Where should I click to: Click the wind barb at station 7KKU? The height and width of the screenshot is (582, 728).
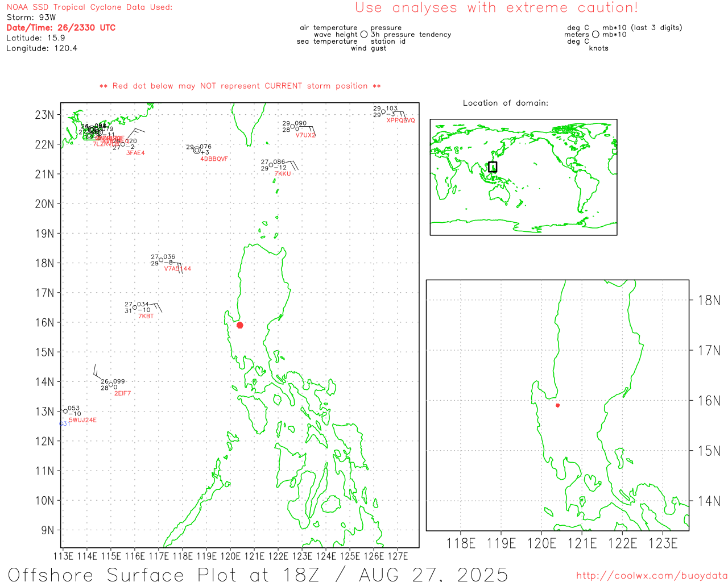(292, 166)
